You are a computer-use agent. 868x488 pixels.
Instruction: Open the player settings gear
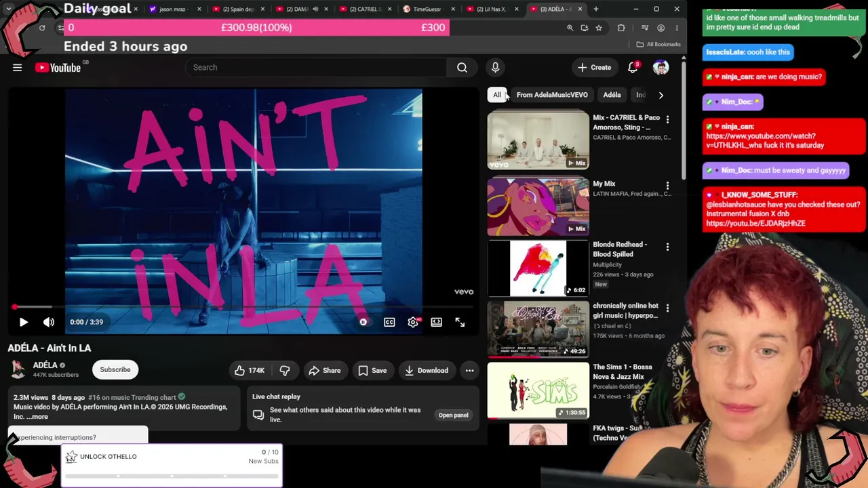click(413, 322)
